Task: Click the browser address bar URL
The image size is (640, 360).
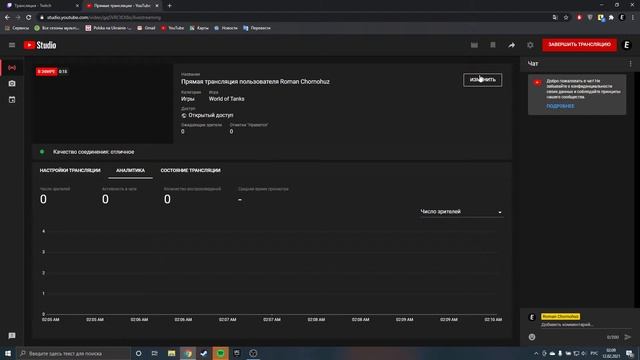Action: (x=104, y=18)
